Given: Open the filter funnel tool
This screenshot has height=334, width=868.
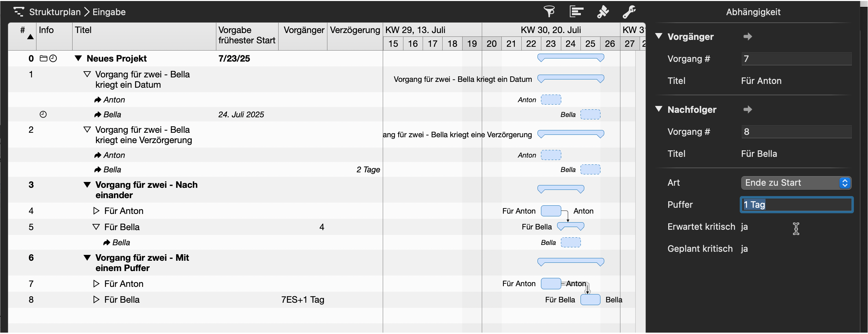Looking at the screenshot, I should (x=549, y=12).
